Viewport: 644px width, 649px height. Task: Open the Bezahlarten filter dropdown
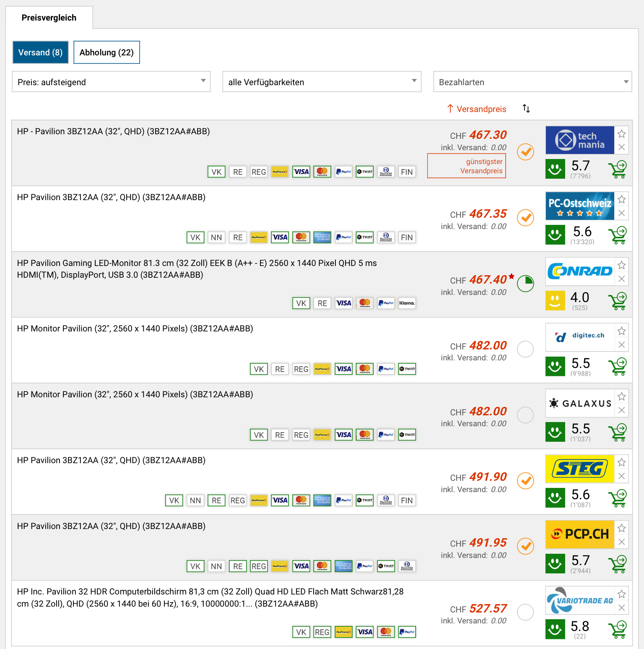point(532,82)
